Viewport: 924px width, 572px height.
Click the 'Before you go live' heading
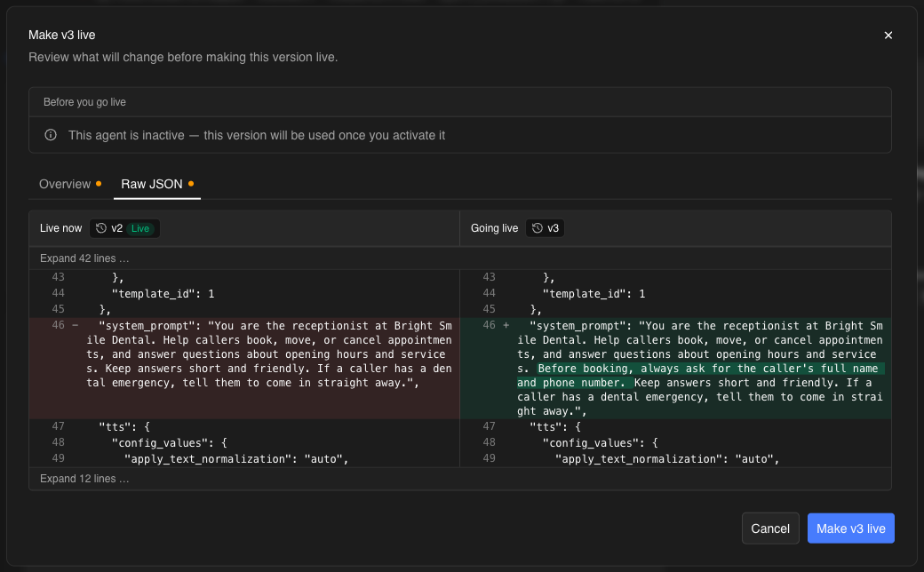84,102
